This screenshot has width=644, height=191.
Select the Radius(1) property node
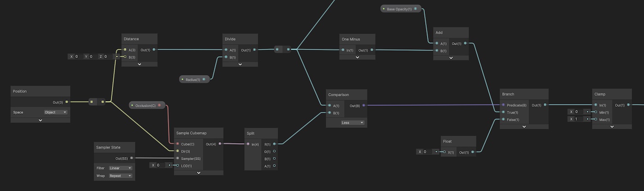(x=194, y=79)
